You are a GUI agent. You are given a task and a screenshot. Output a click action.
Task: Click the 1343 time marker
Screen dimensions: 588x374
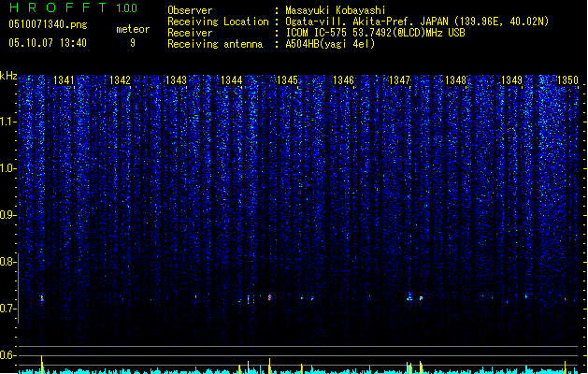coord(176,80)
